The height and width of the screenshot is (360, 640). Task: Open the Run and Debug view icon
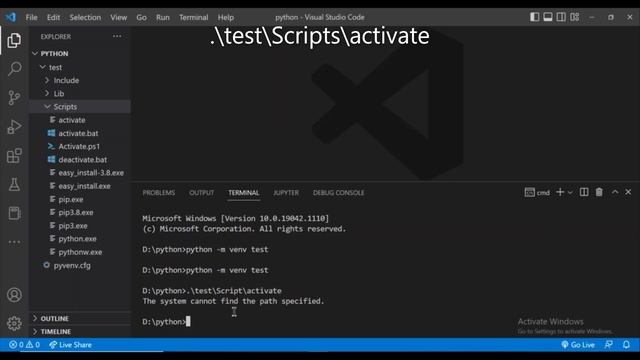(14, 127)
